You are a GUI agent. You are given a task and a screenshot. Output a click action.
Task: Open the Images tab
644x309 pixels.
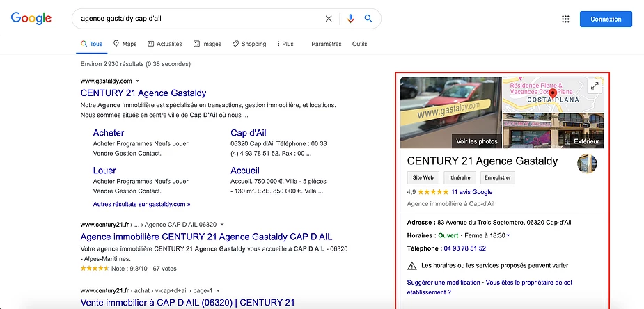point(207,44)
